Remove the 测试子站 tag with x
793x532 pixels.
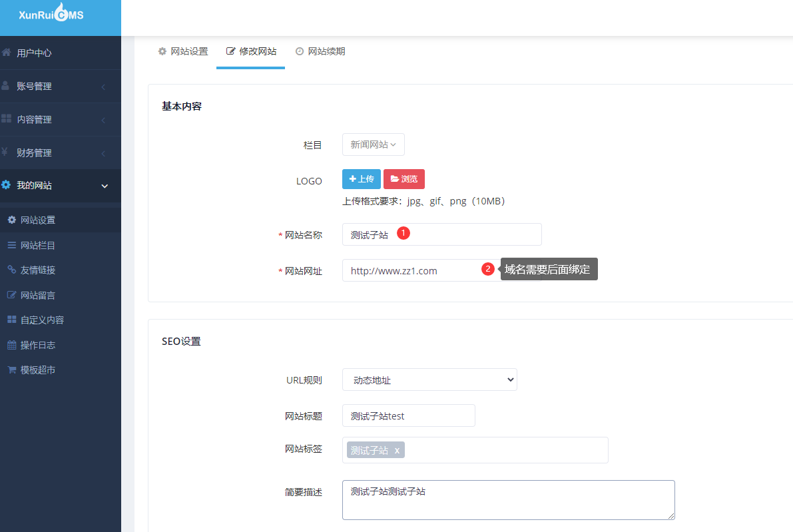point(397,451)
